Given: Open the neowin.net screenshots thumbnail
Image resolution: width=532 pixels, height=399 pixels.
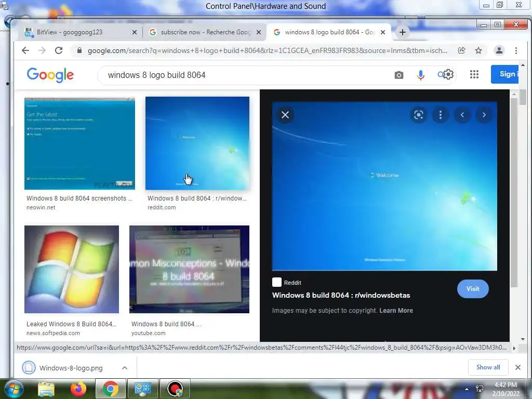Looking at the screenshot, I should (79, 143).
